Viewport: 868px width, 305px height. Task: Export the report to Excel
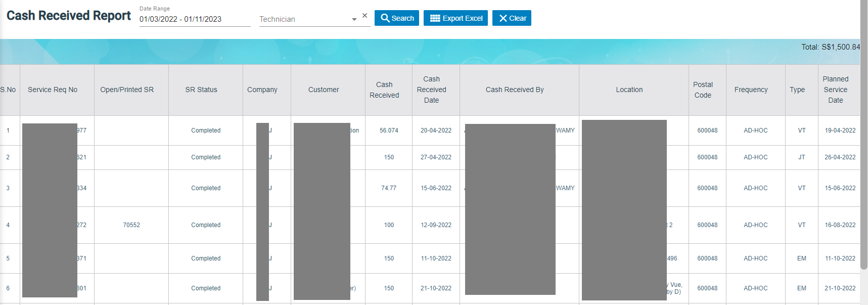coord(455,18)
